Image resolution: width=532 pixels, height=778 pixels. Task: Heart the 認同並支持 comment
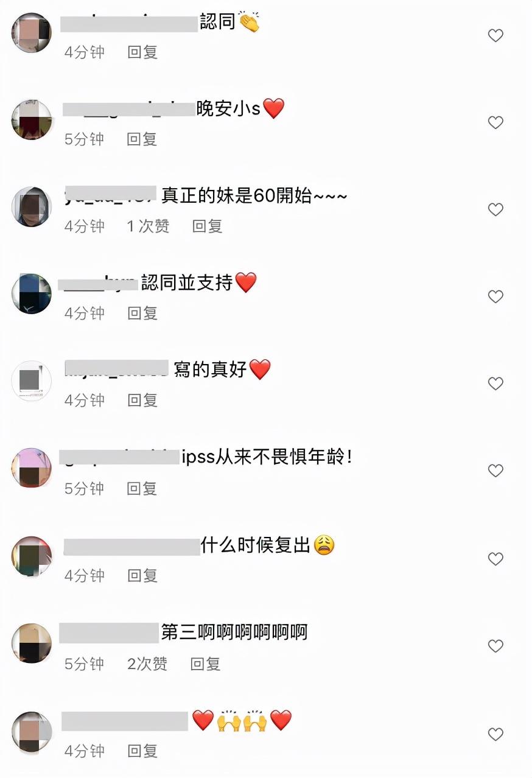click(x=495, y=296)
